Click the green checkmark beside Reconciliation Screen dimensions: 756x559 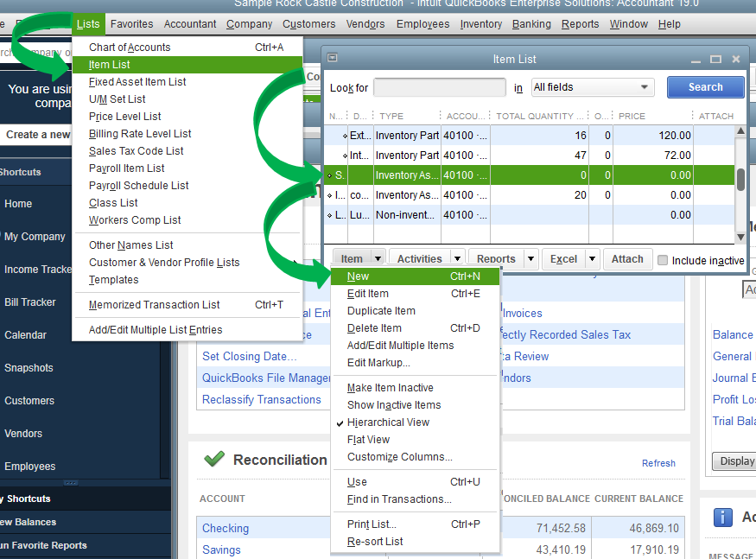pos(214,459)
